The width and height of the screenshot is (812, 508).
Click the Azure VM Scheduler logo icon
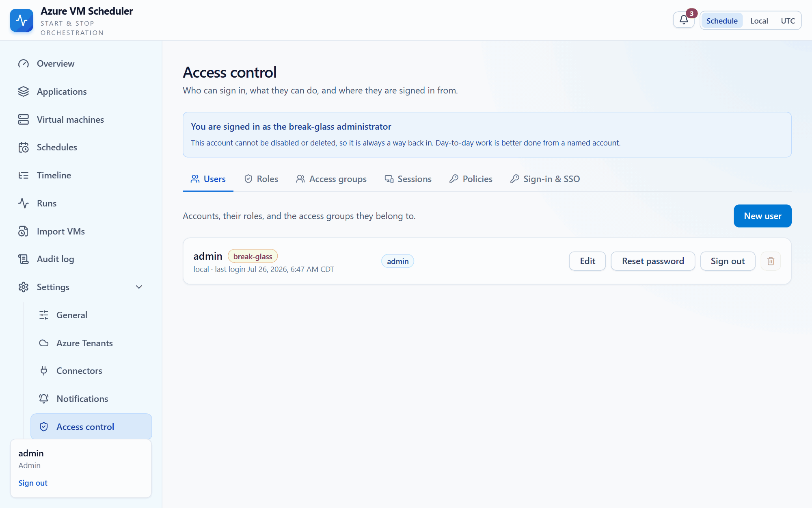point(22,20)
